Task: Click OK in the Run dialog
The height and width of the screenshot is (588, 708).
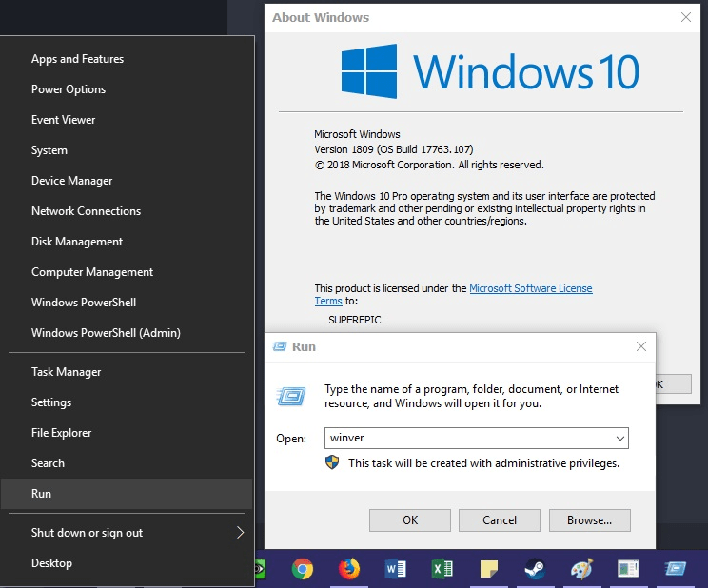Action: point(409,520)
